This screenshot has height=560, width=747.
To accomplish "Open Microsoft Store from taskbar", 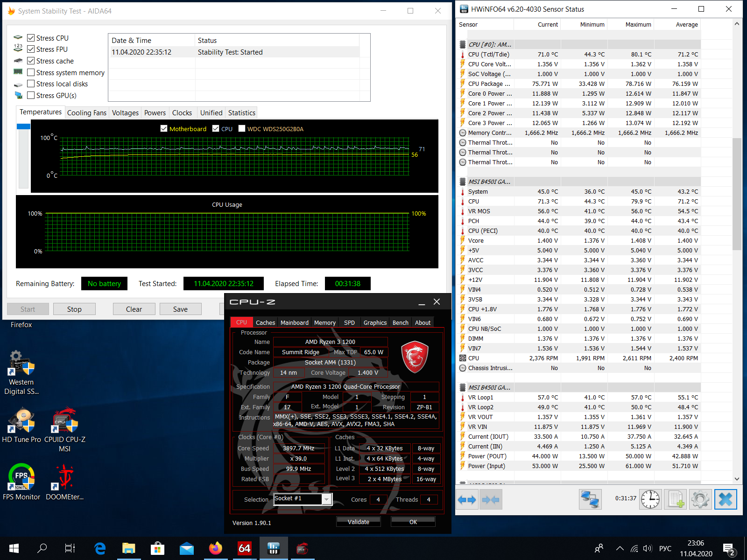I will click(158, 548).
